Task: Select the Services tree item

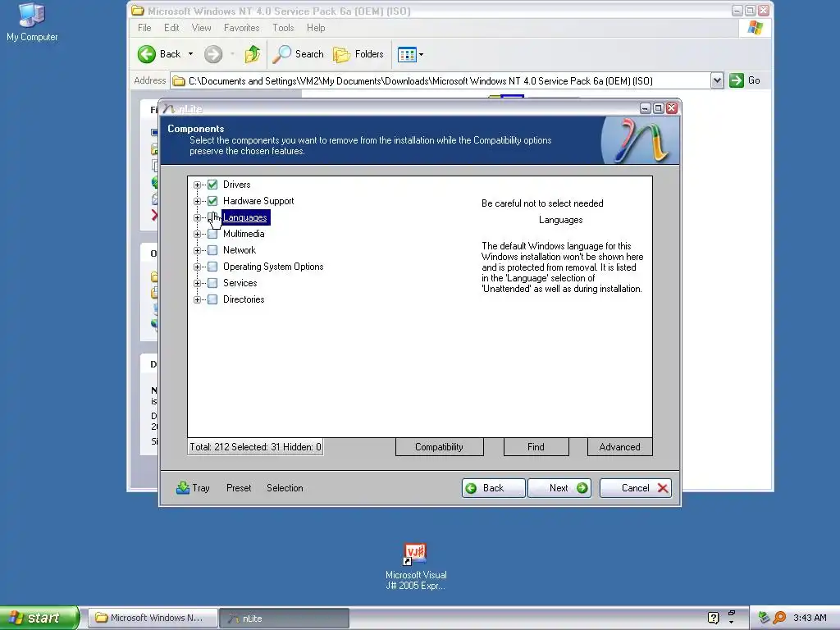Action: [240, 283]
